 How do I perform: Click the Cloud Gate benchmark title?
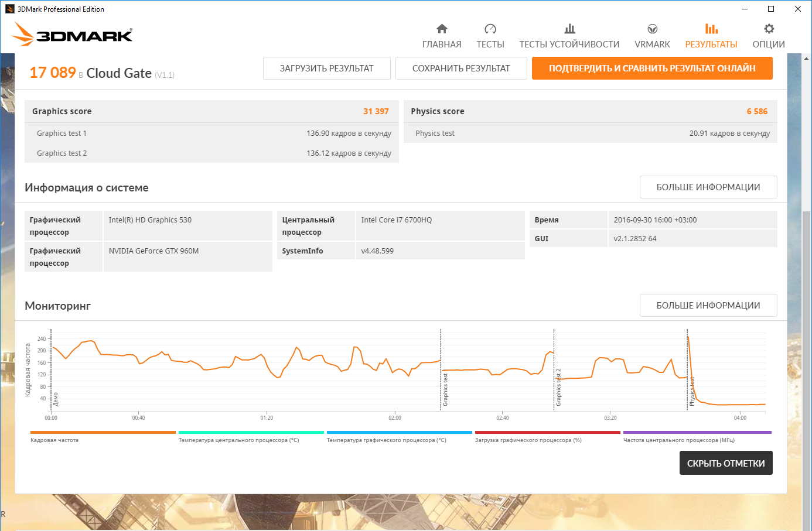(119, 73)
